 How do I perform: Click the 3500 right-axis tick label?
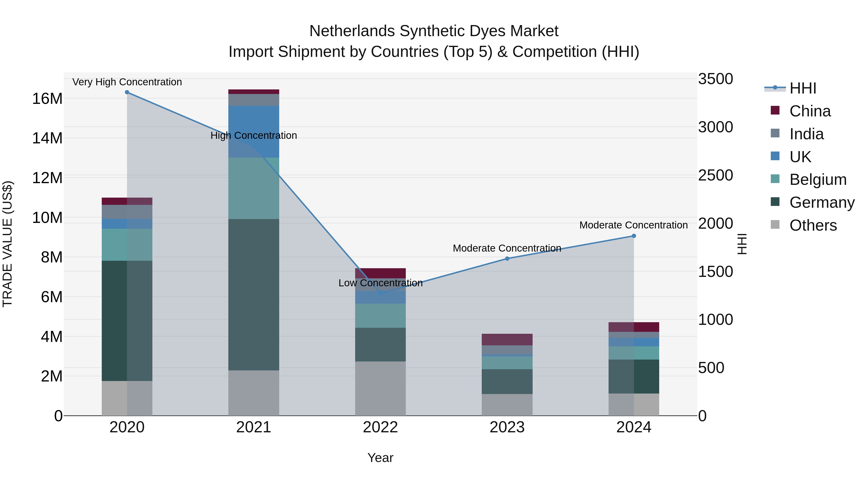pyautogui.click(x=715, y=79)
